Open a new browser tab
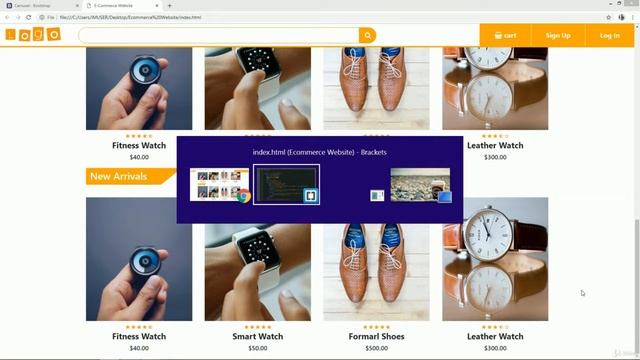Image resolution: width=640 pixels, height=360 pixels. [x=169, y=6]
